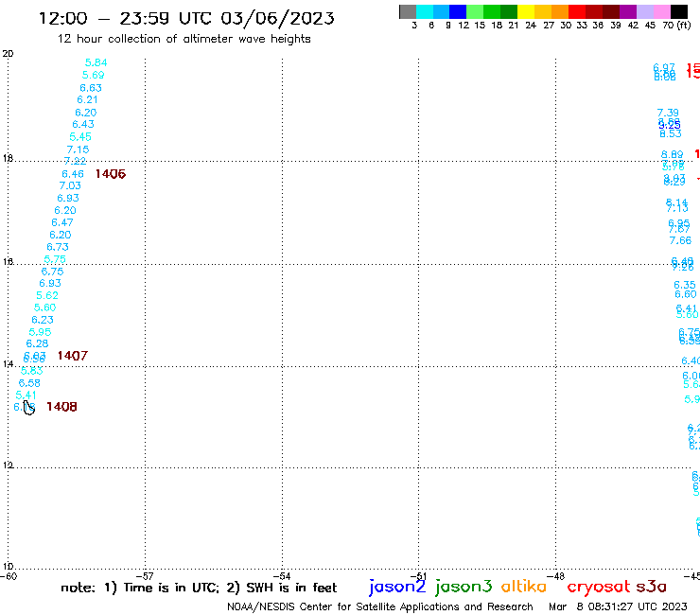The image size is (700, 615).
Task: Click the wave height value '5.41'
Action: [26, 395]
